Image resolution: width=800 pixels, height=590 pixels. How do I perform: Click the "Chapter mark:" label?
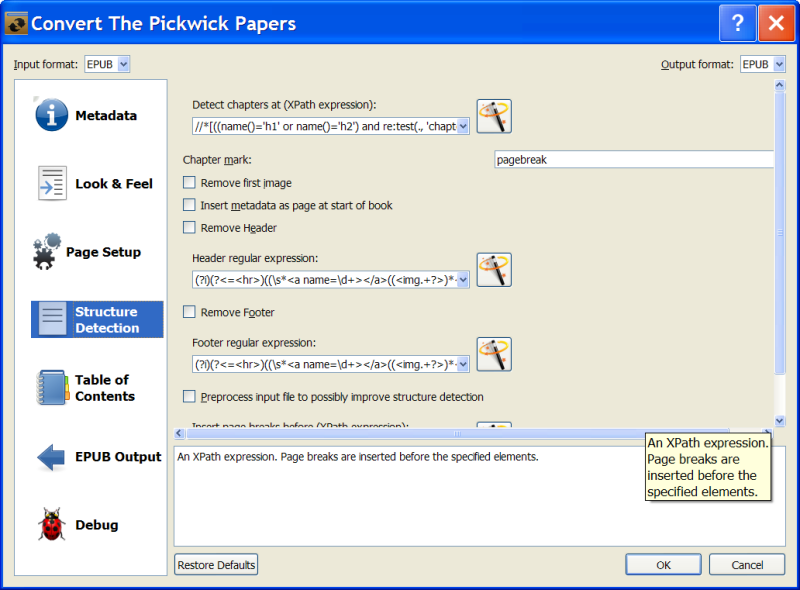click(x=217, y=160)
